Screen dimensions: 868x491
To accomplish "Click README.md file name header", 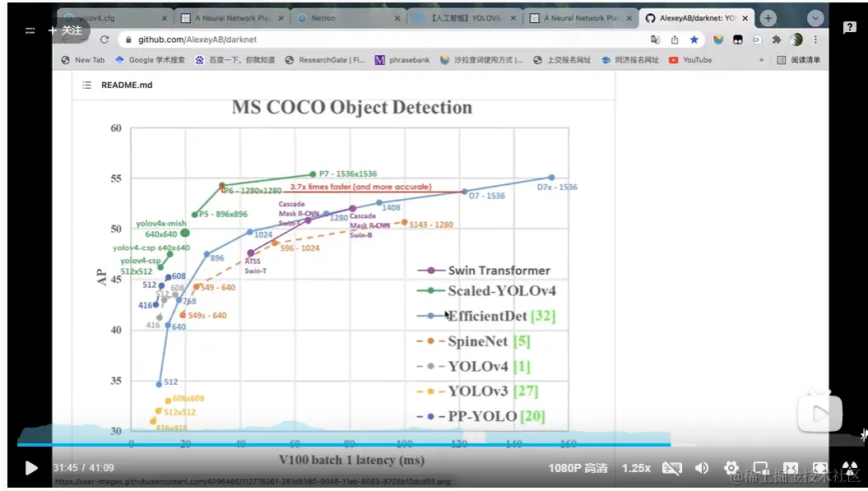I will [x=127, y=85].
